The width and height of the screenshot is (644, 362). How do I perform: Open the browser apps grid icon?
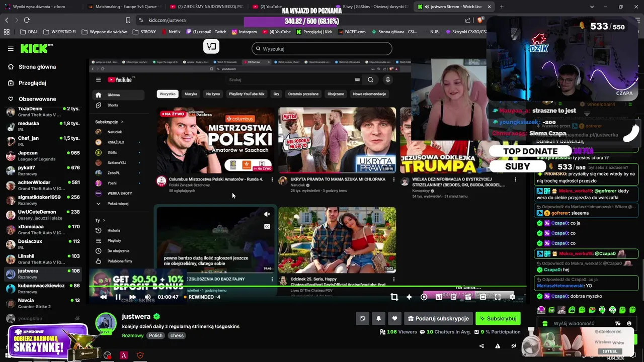point(7,32)
